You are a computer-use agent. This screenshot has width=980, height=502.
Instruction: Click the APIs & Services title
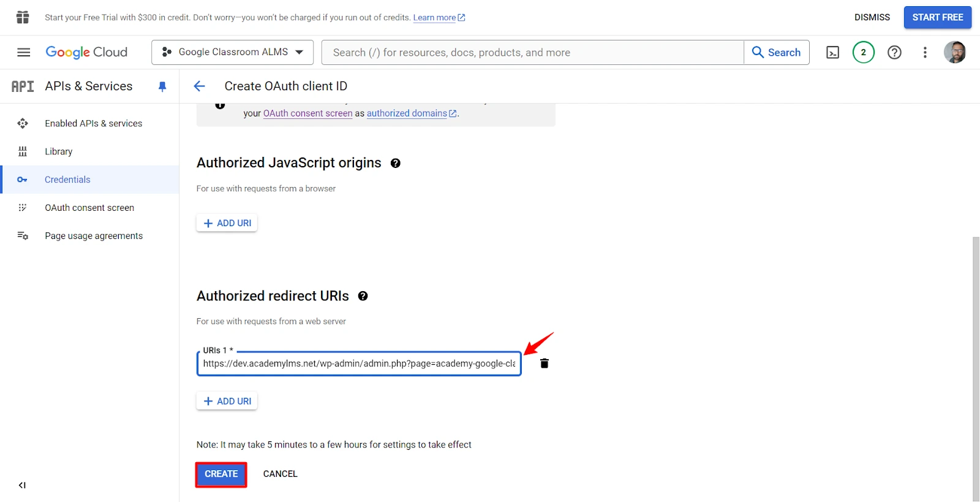tap(89, 86)
